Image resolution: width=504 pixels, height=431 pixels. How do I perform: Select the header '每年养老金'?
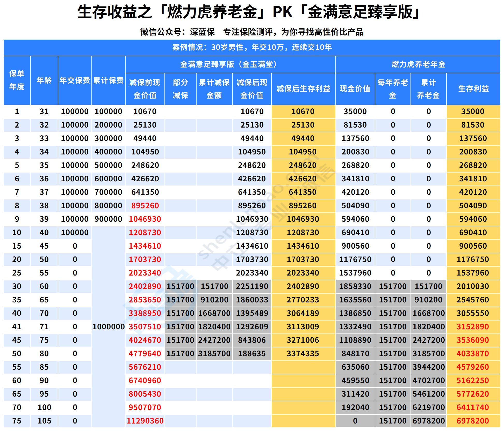tap(393, 89)
